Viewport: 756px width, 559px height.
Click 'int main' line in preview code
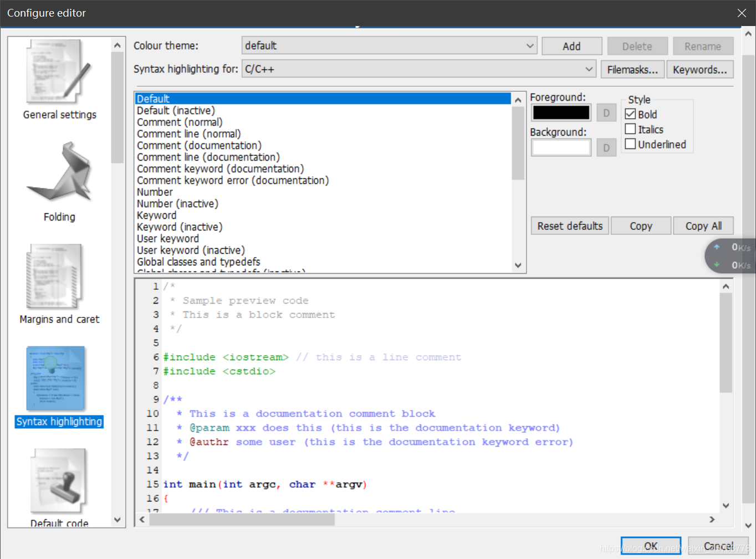point(265,484)
